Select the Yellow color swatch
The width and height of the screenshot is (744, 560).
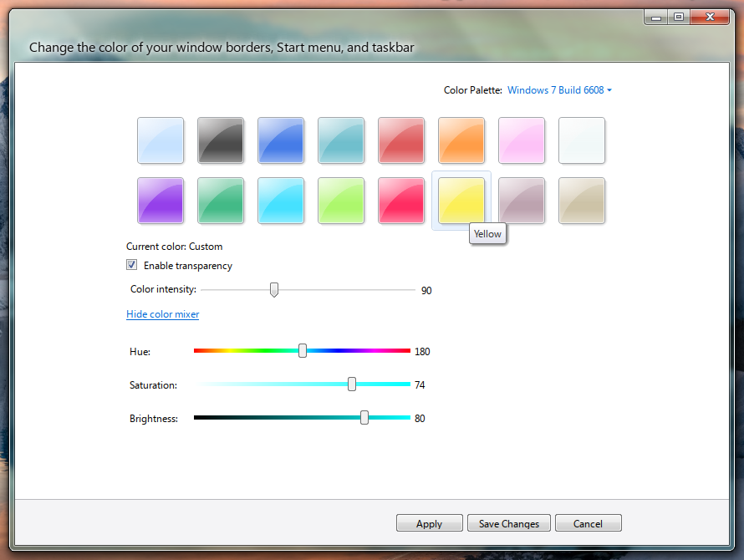pos(461,201)
